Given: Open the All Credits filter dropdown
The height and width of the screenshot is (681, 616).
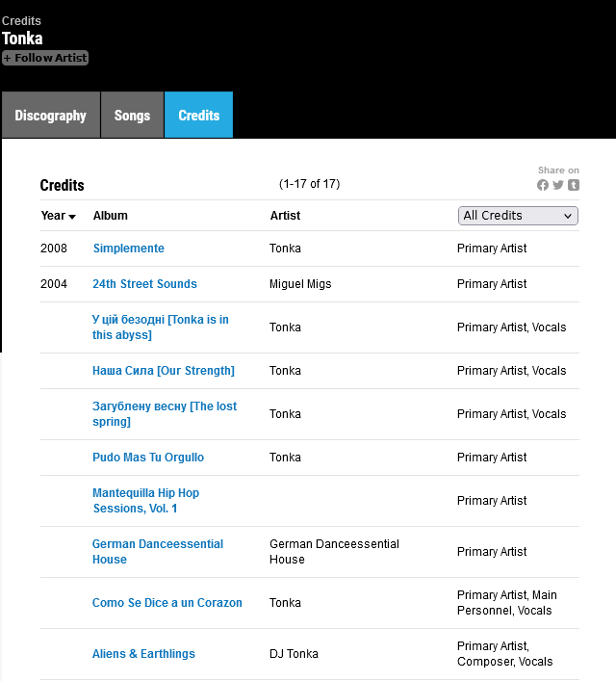Looking at the screenshot, I should (x=518, y=216).
